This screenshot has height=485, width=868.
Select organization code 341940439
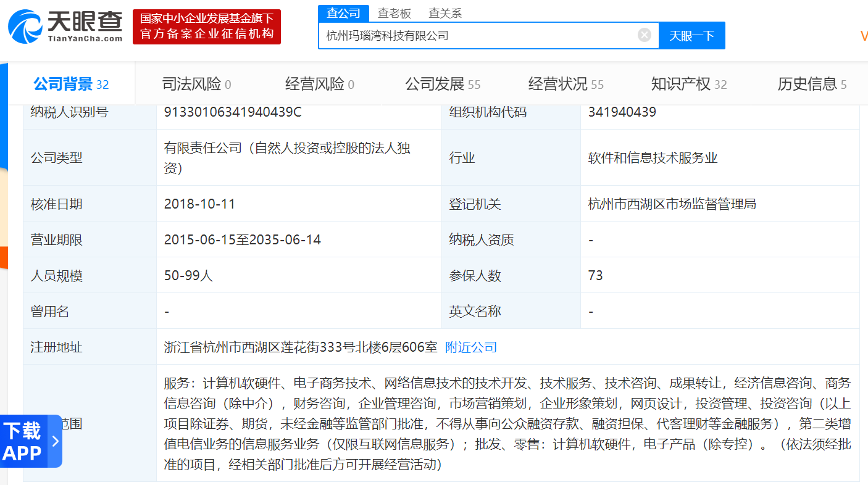point(622,112)
